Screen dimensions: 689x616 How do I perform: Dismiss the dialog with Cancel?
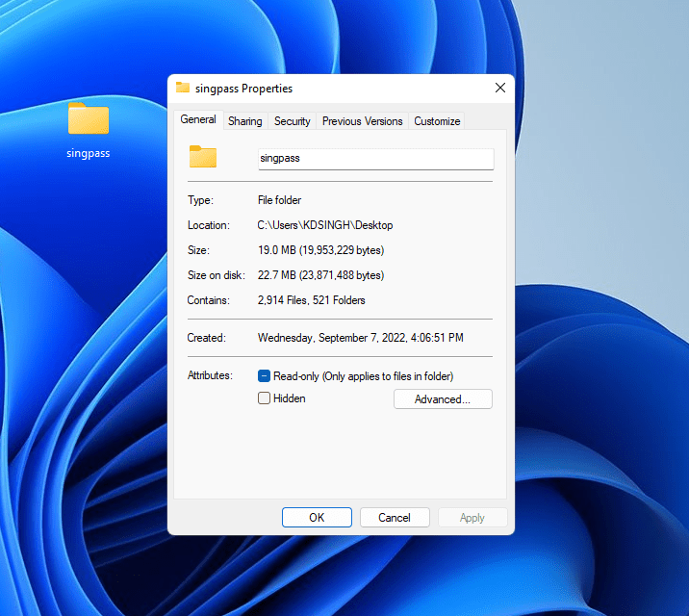395,518
